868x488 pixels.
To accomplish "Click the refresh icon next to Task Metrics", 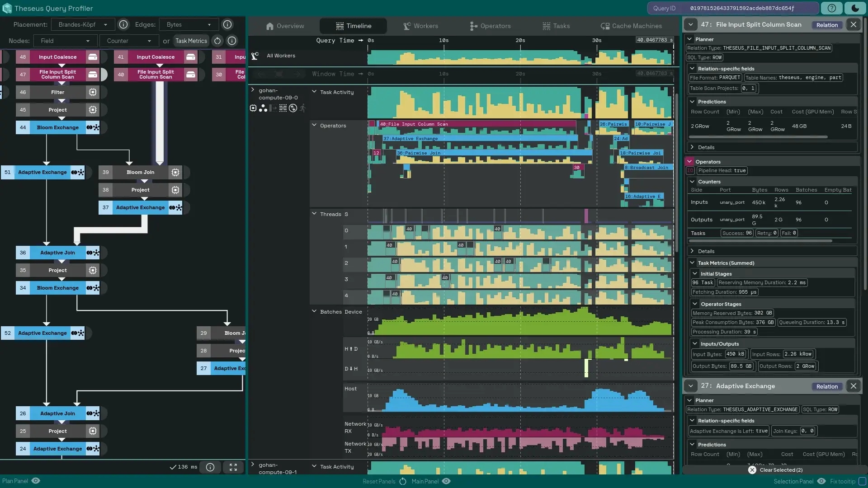I will 217,41.
